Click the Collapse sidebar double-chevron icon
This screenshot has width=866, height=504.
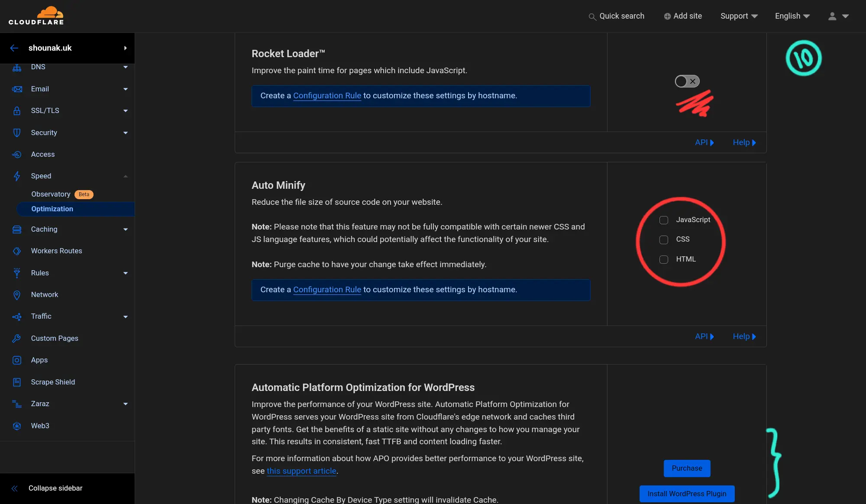pyautogui.click(x=14, y=488)
